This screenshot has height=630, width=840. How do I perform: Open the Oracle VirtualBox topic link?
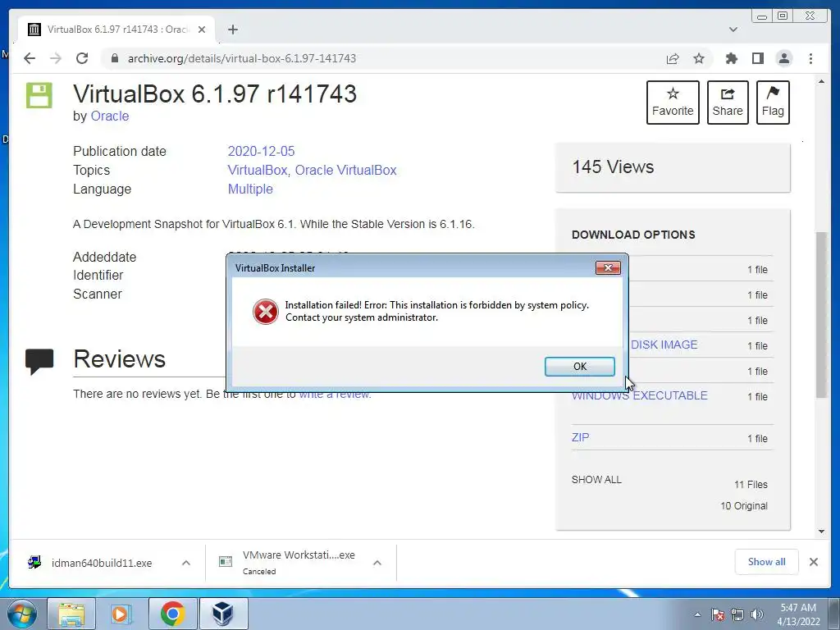click(345, 171)
